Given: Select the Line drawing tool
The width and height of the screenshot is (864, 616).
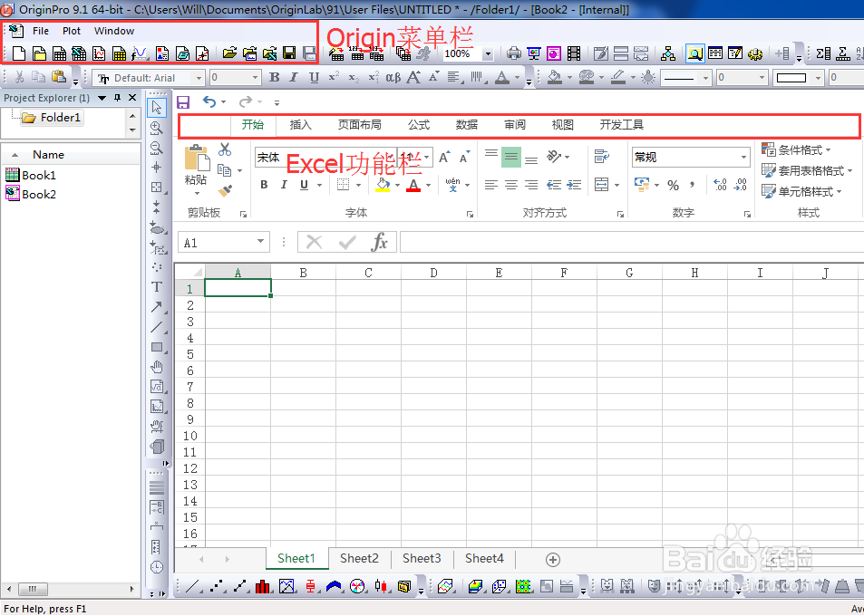Looking at the screenshot, I should click(x=157, y=326).
